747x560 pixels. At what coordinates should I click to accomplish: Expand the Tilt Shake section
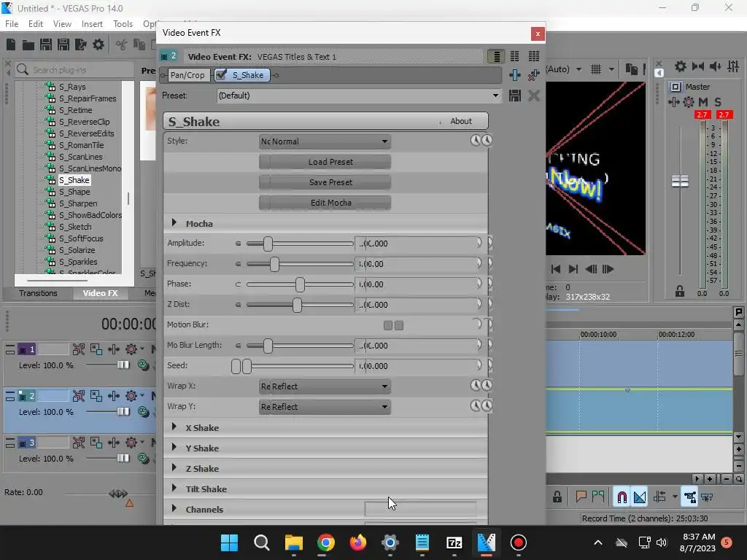(174, 488)
